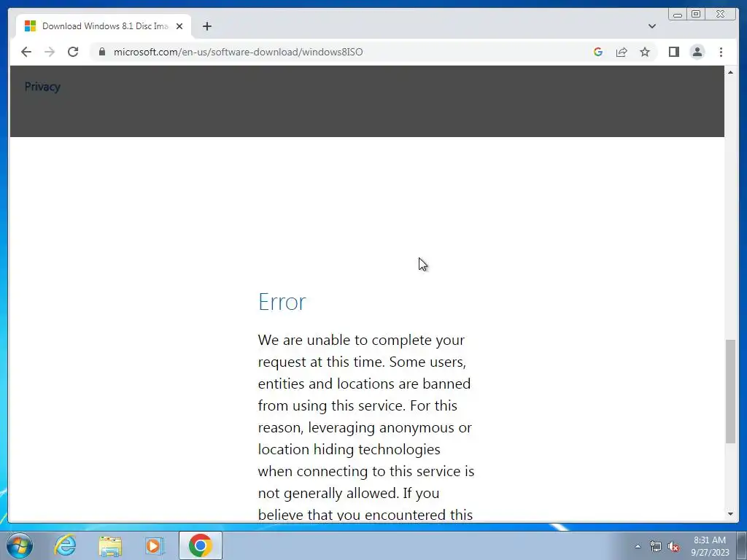747x560 pixels.
Task: Click the Show desktop strip at taskbar end
Action: point(742,545)
